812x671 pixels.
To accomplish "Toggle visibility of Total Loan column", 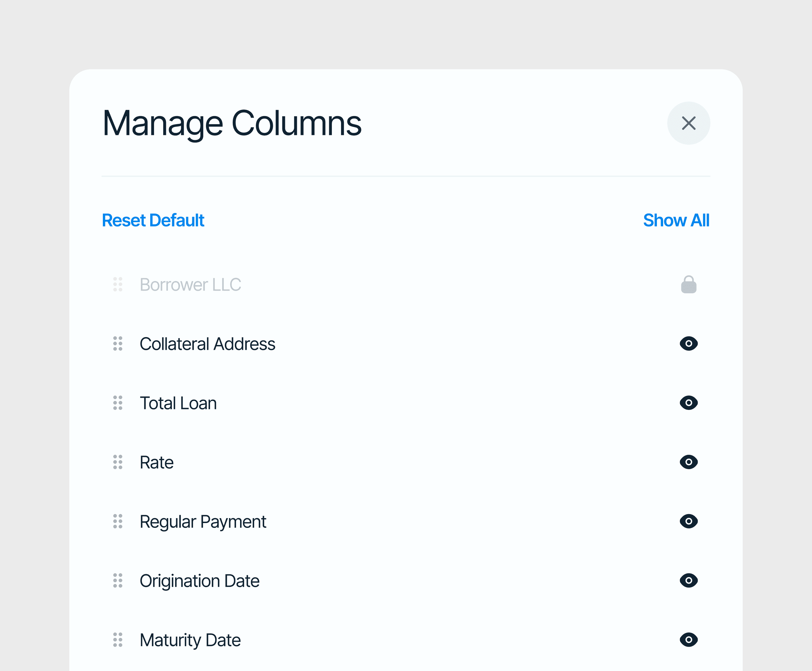I will point(688,403).
